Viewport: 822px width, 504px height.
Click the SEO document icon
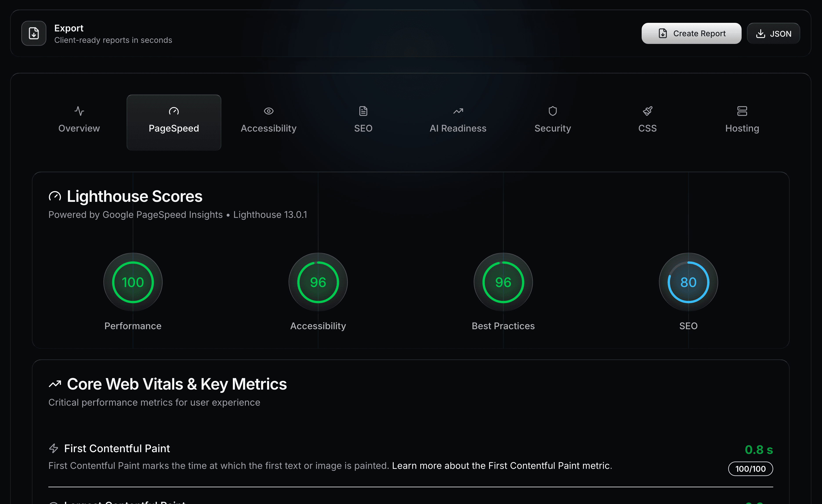[x=363, y=111]
